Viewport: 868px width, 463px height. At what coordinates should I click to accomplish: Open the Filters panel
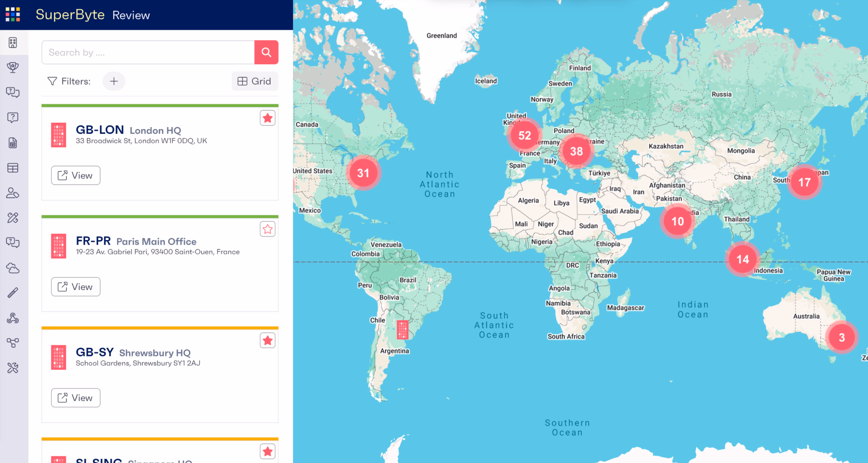click(69, 81)
